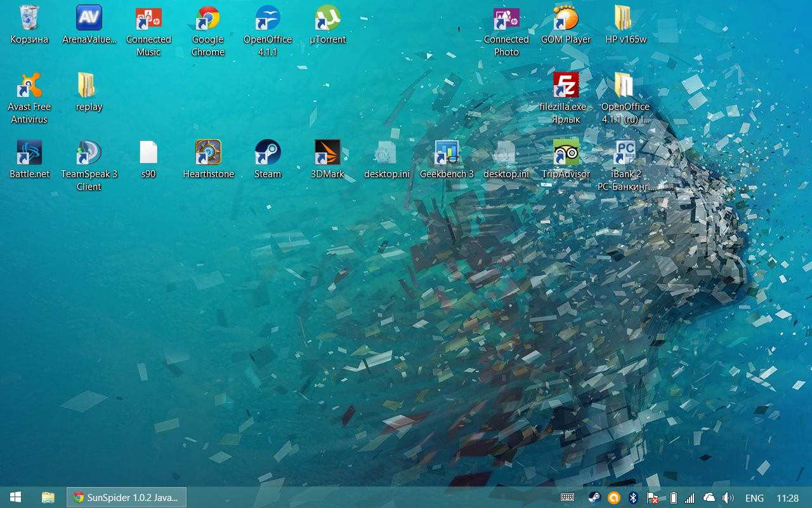812x508 pixels.
Task: Open the volume control from system tray
Action: 728,498
